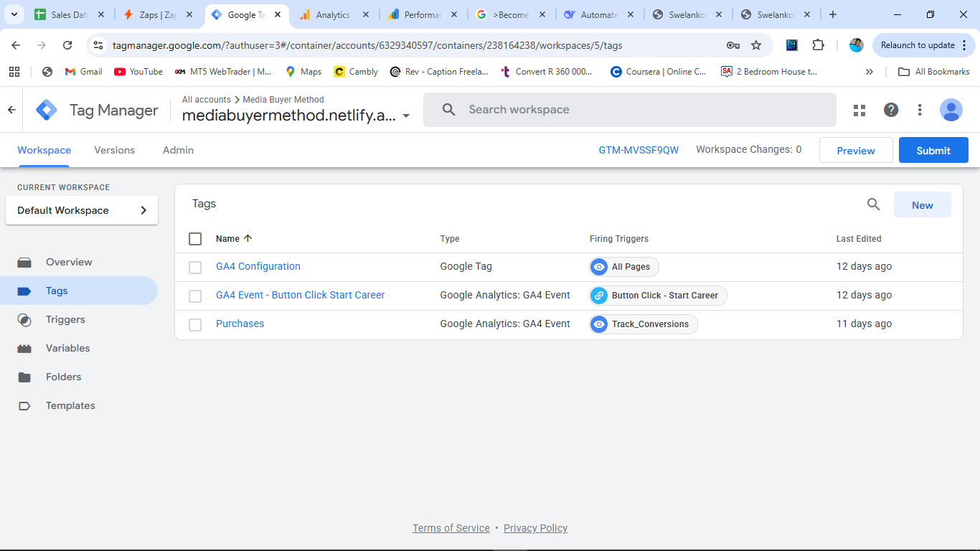Tick the select-all checkbox in Tags header
Screen dimensions: 980x551
[x=195, y=239]
